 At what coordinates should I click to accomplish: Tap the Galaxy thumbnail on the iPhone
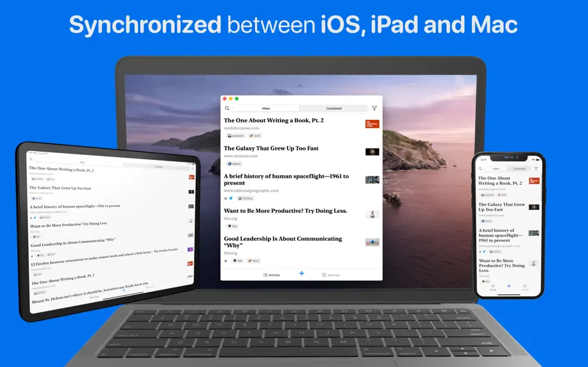pos(534,207)
